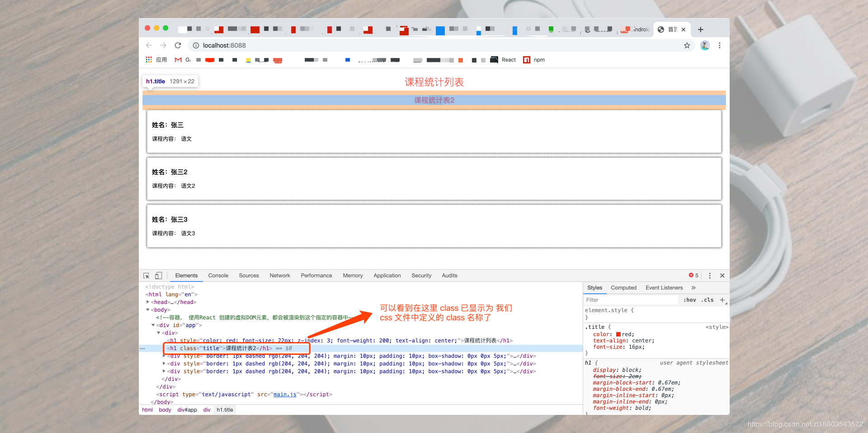This screenshot has height=433, width=868.
Task: Show the 5 errors indicator
Action: (693, 276)
